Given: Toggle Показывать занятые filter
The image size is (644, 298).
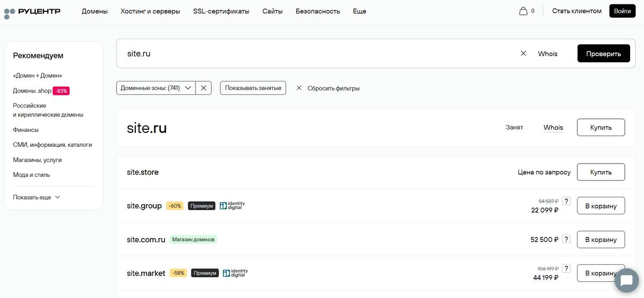Looking at the screenshot, I should pyautogui.click(x=253, y=88).
